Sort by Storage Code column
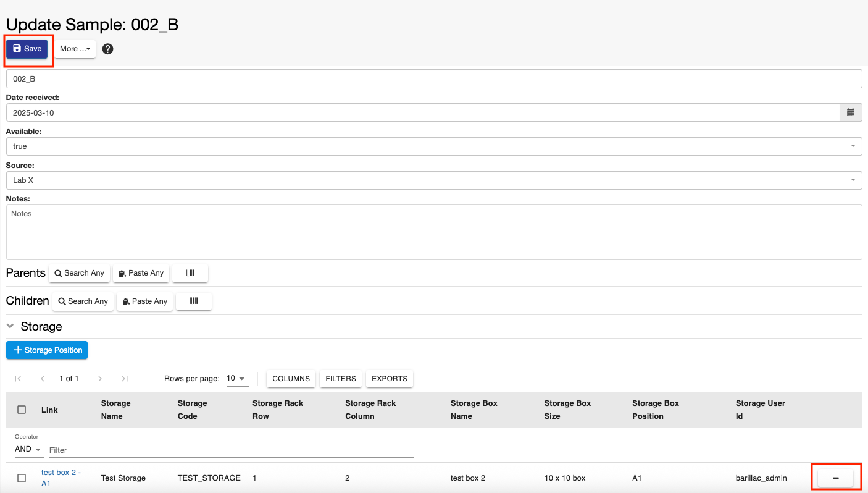868x493 pixels. (192, 410)
